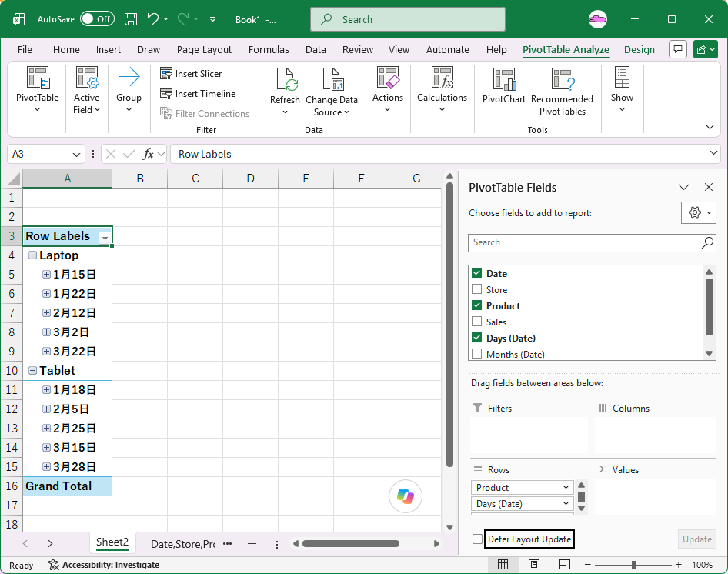728x574 pixels.
Task: Undo the last action
Action: 152,19
